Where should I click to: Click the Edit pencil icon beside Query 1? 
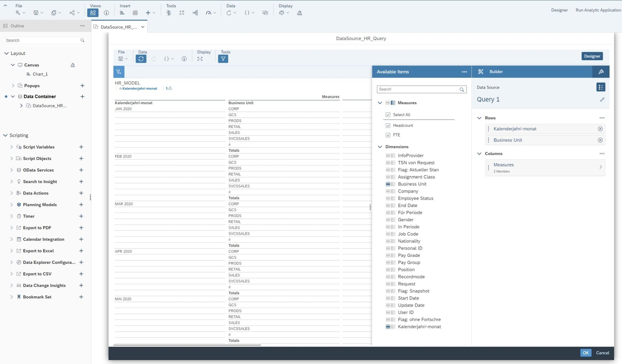(602, 99)
